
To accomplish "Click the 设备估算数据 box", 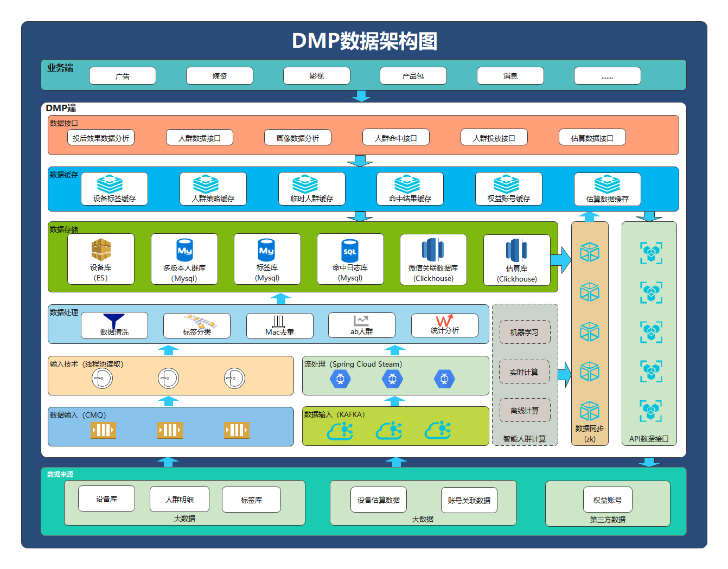I will (379, 500).
